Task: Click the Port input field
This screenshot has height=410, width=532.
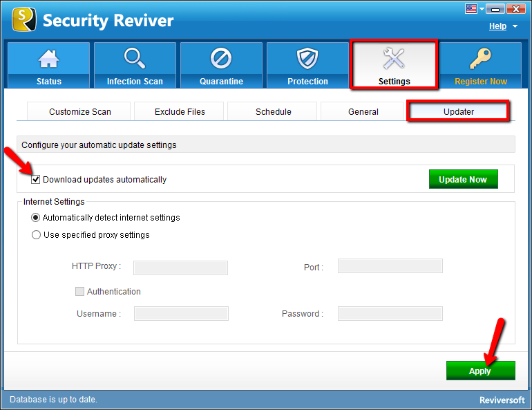Action: pyautogui.click(x=390, y=265)
